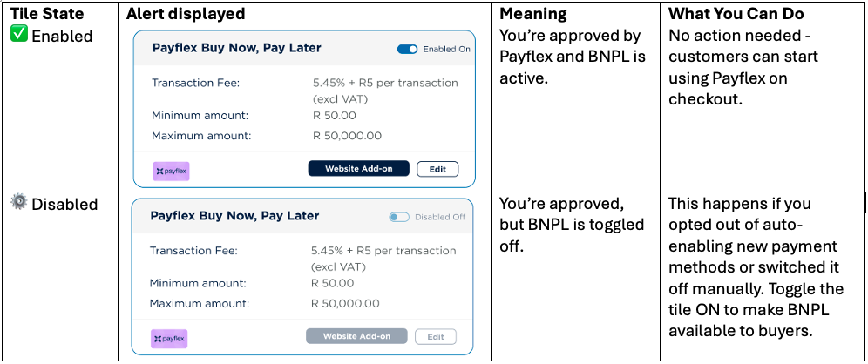The image size is (868, 364).
Task: Click Minimum amount R 50.00 in disabled tile
Action: click(332, 283)
